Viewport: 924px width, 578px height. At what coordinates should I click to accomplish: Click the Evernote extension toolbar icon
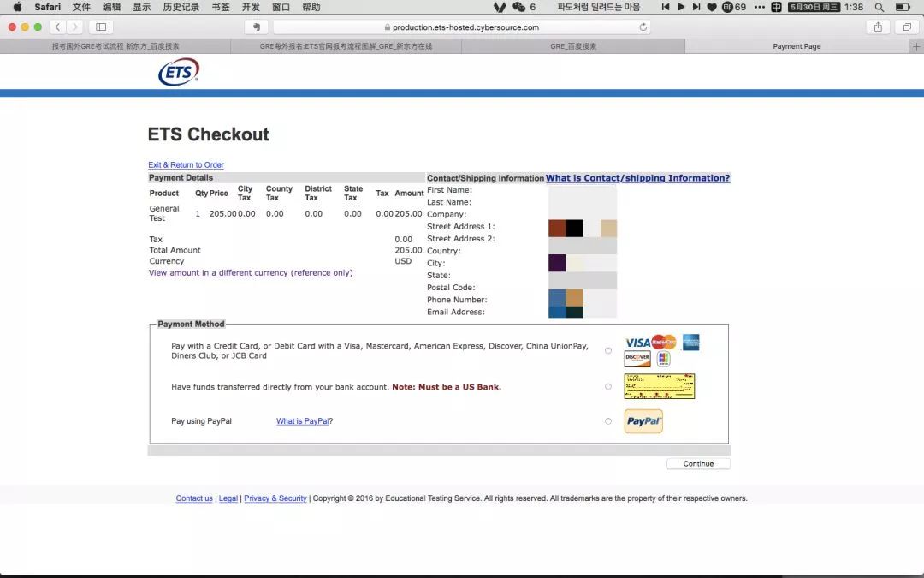point(257,27)
